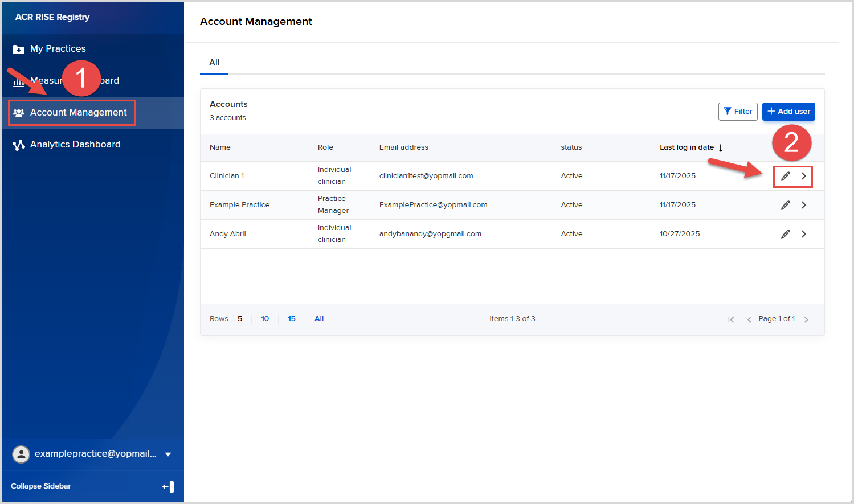
Task: Click the Accounts section heading
Action: coord(228,104)
